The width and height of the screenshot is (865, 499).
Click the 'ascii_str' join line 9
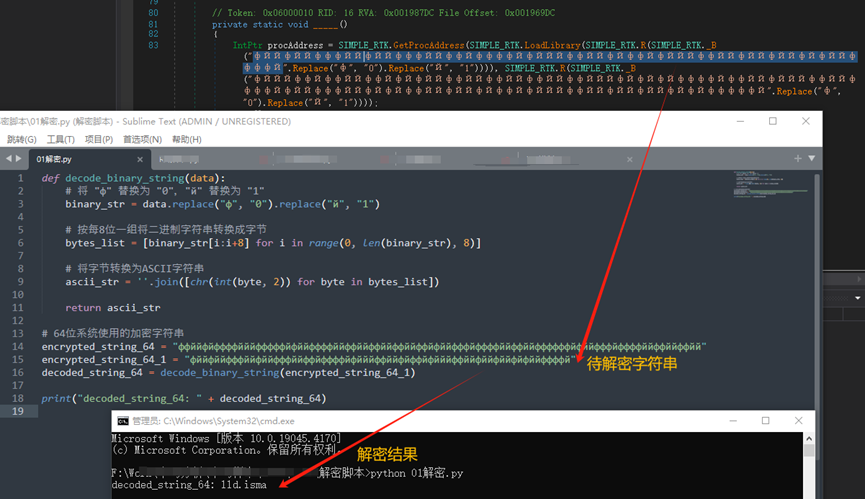click(252, 282)
